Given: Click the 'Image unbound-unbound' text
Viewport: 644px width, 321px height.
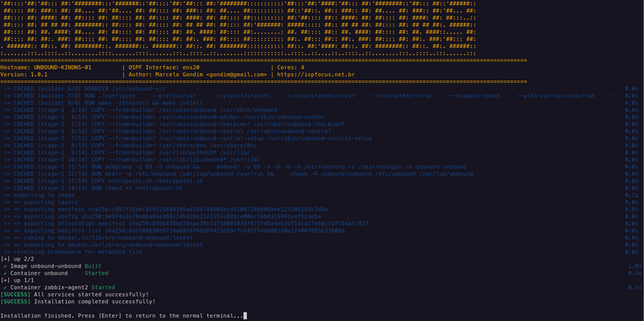Looking at the screenshot, I should (46, 266).
